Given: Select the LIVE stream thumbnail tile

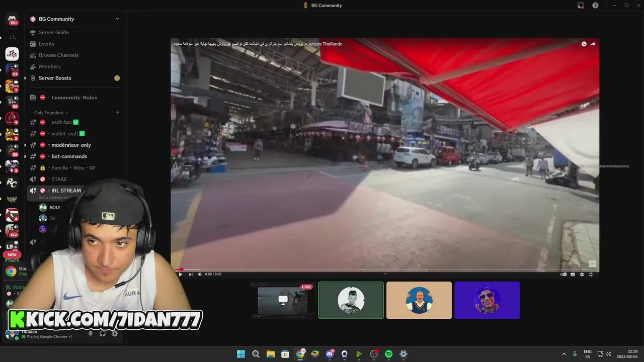Looking at the screenshot, I should click(x=283, y=300).
